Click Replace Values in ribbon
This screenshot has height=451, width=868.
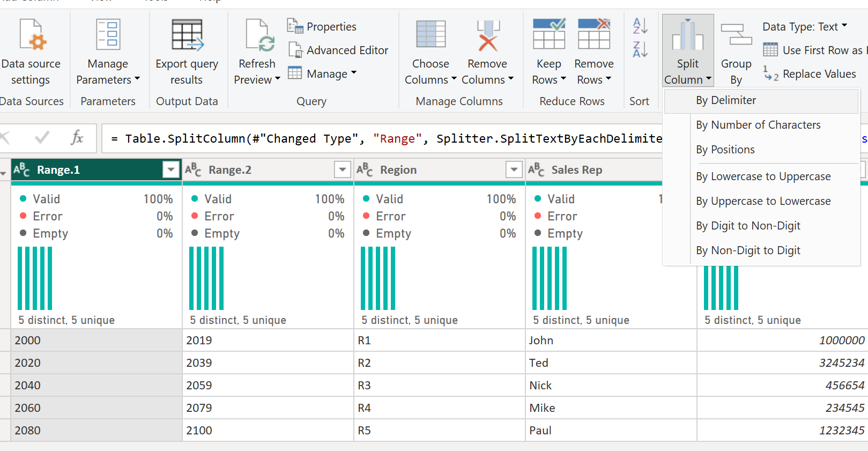pyautogui.click(x=810, y=74)
